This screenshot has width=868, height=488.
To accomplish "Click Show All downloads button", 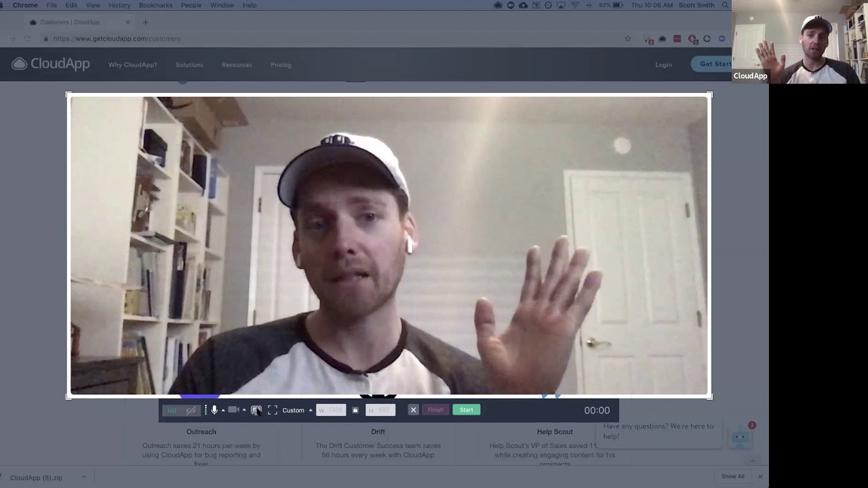I will [732, 476].
